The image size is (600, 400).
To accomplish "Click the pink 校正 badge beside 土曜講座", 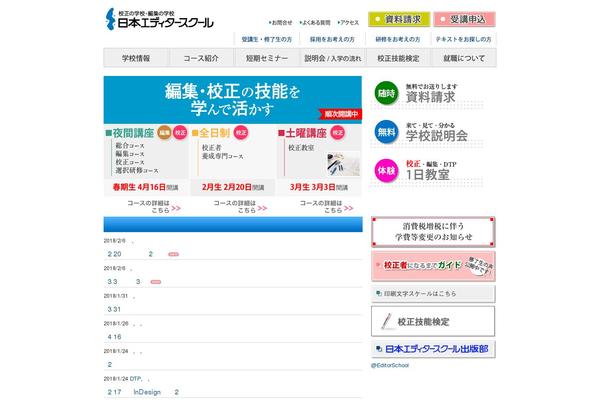I will coord(338,132).
